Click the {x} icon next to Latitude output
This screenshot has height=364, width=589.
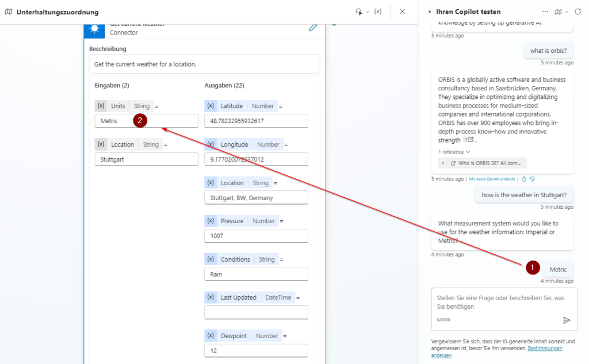point(209,106)
